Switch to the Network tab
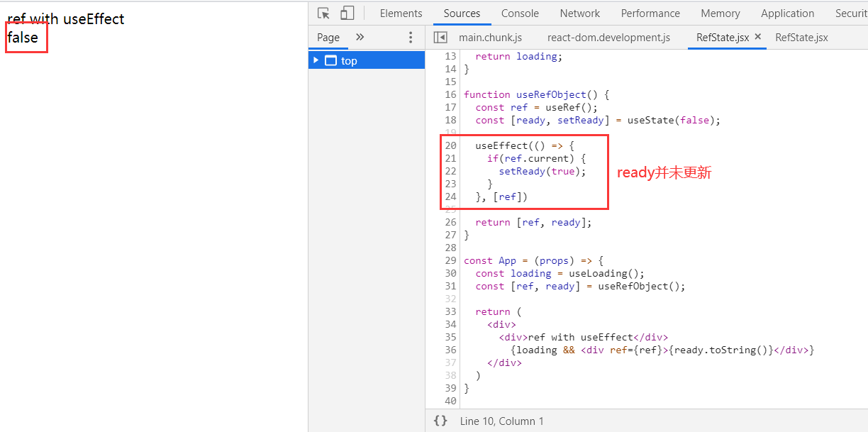This screenshot has width=868, height=432. [x=580, y=13]
